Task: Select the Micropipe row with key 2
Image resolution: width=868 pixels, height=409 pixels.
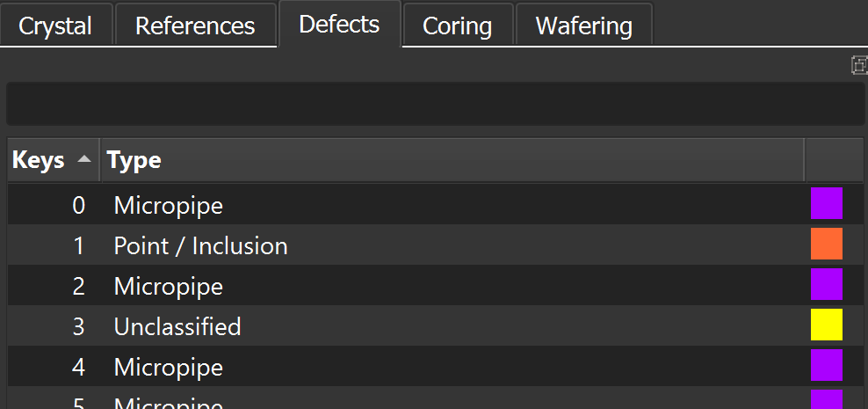Action: 435,285
